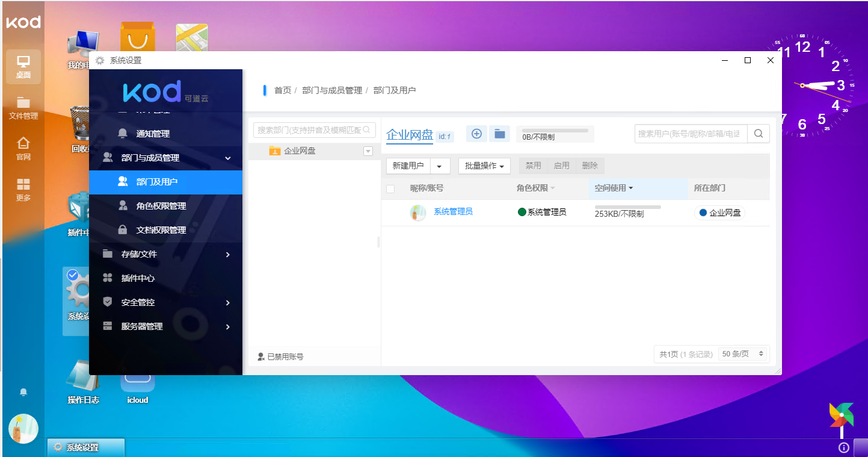Open the user avatar at dock bottom

click(23, 429)
